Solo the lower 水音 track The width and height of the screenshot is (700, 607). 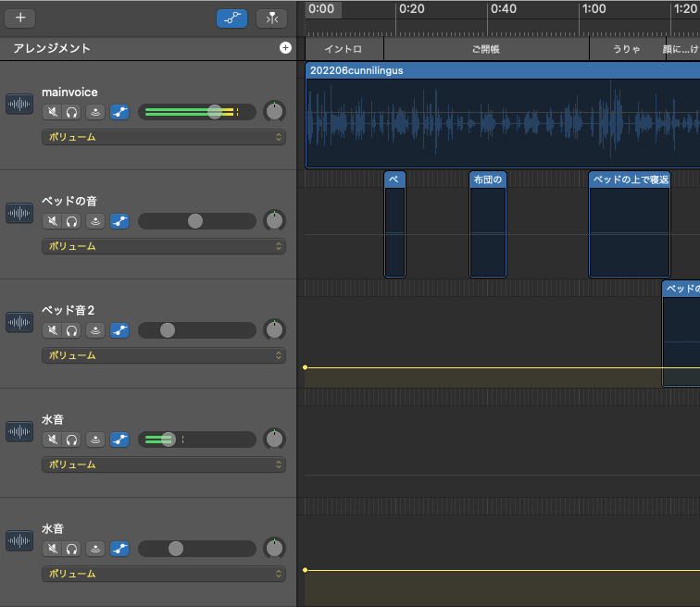(71, 549)
